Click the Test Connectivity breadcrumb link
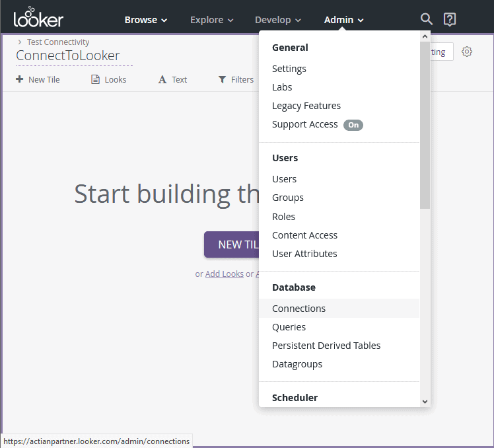Image resolution: width=494 pixels, height=448 pixels. tap(58, 42)
